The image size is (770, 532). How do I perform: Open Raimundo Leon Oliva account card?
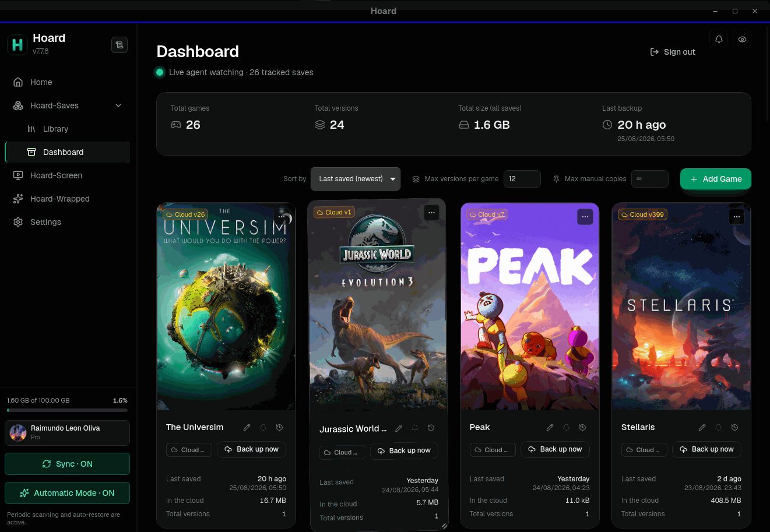[x=67, y=433]
